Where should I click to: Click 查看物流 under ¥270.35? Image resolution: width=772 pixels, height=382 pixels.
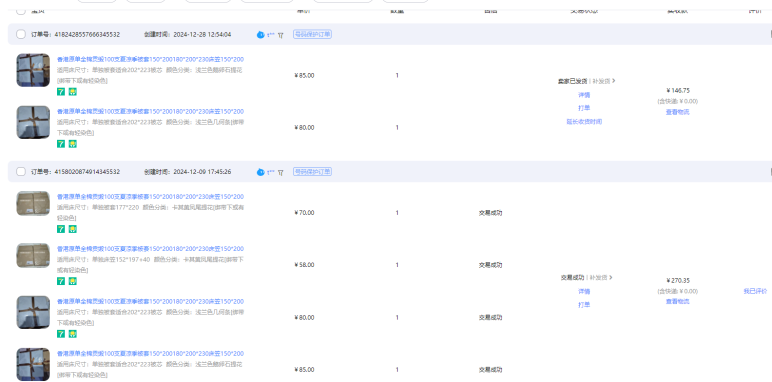(677, 302)
